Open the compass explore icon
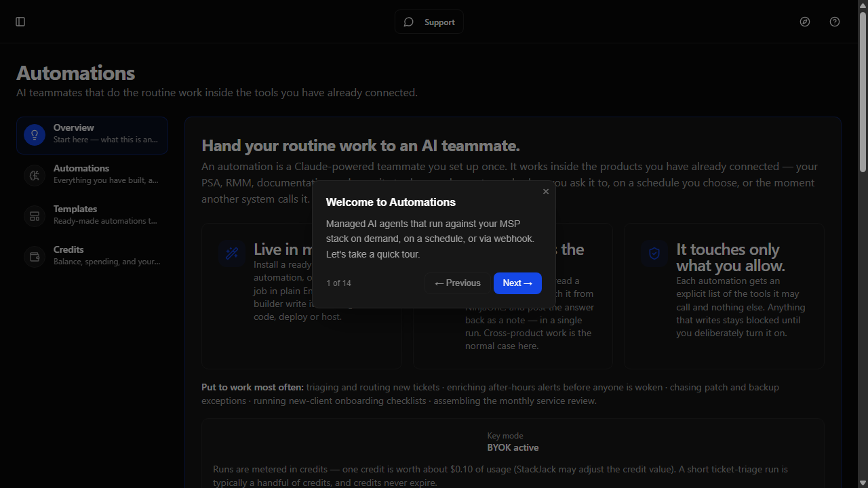The image size is (868, 488). [x=805, y=22]
